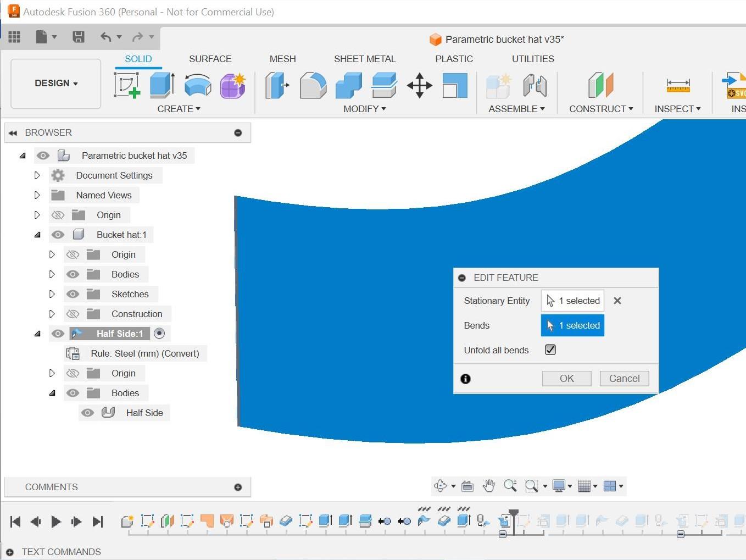Click the Grid and Snaps icon
746x560 pixels.
click(x=584, y=486)
